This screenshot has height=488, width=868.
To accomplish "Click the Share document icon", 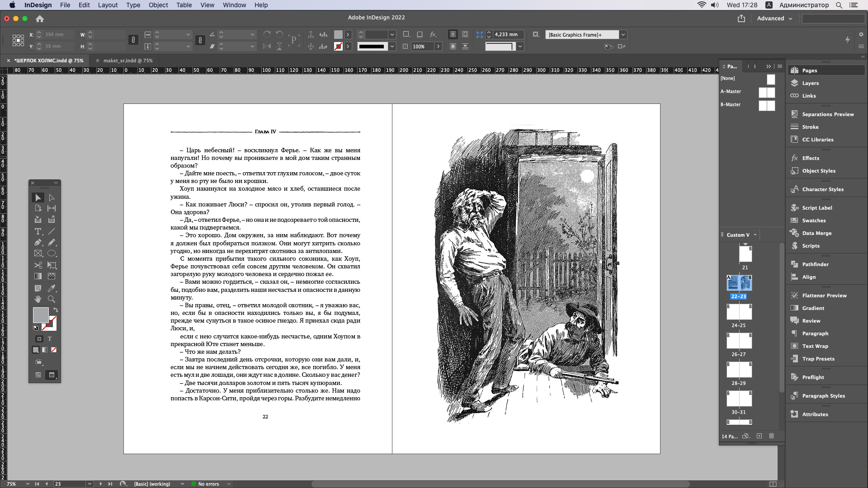I will pos(741,19).
